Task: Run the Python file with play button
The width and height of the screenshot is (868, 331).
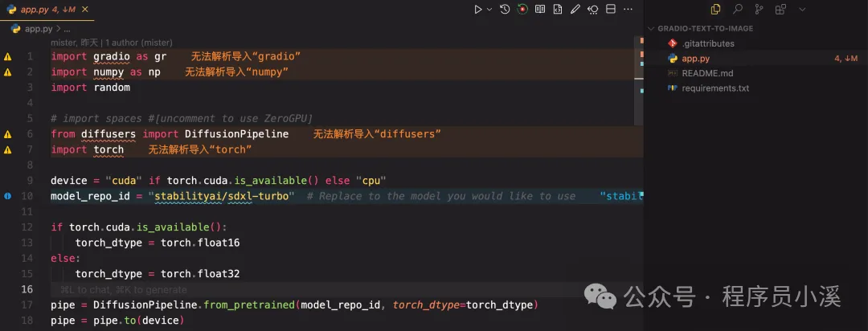Action: point(477,10)
